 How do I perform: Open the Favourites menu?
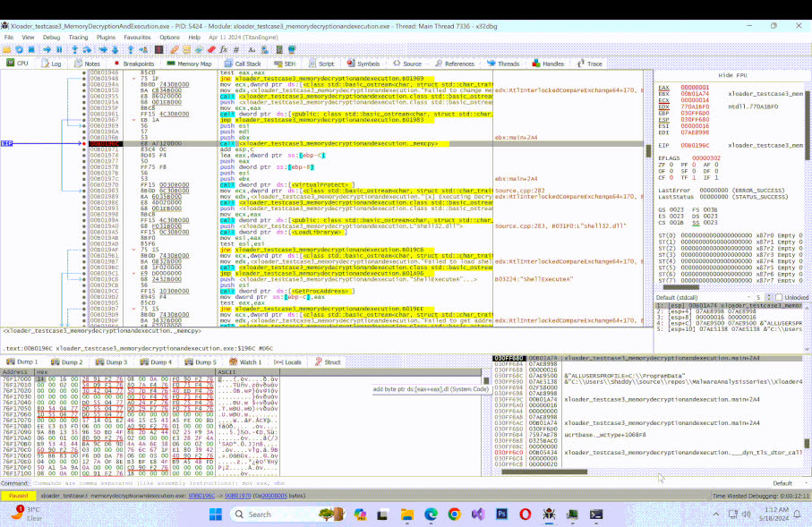(137, 38)
